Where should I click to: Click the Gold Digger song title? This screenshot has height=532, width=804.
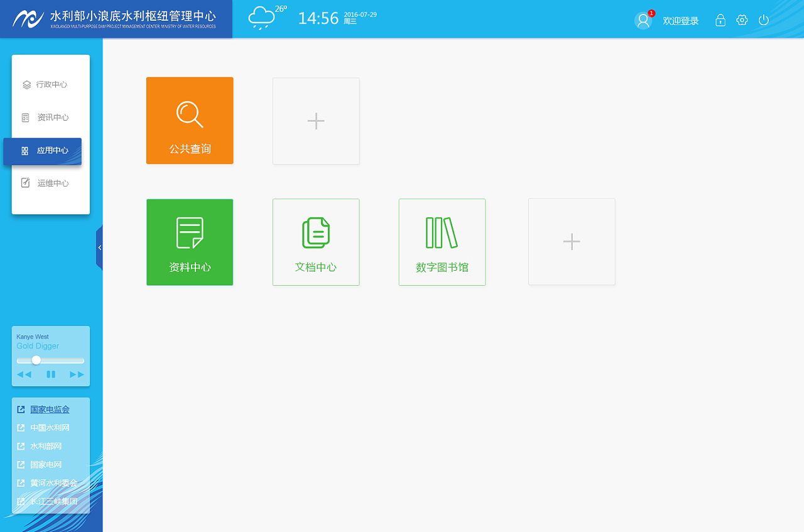(x=38, y=346)
